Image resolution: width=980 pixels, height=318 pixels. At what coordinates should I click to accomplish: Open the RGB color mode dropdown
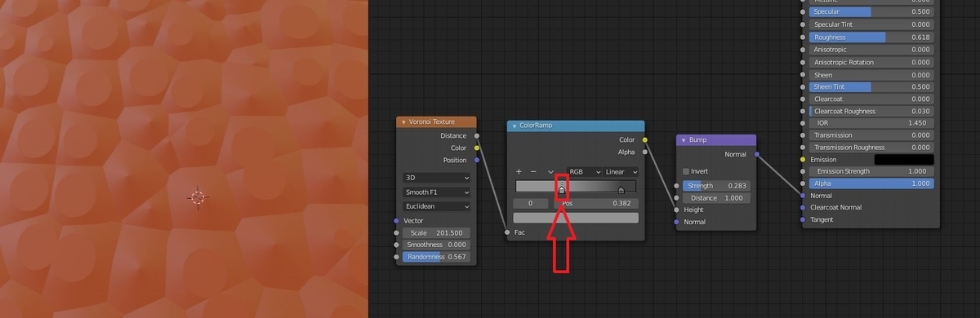click(585, 172)
